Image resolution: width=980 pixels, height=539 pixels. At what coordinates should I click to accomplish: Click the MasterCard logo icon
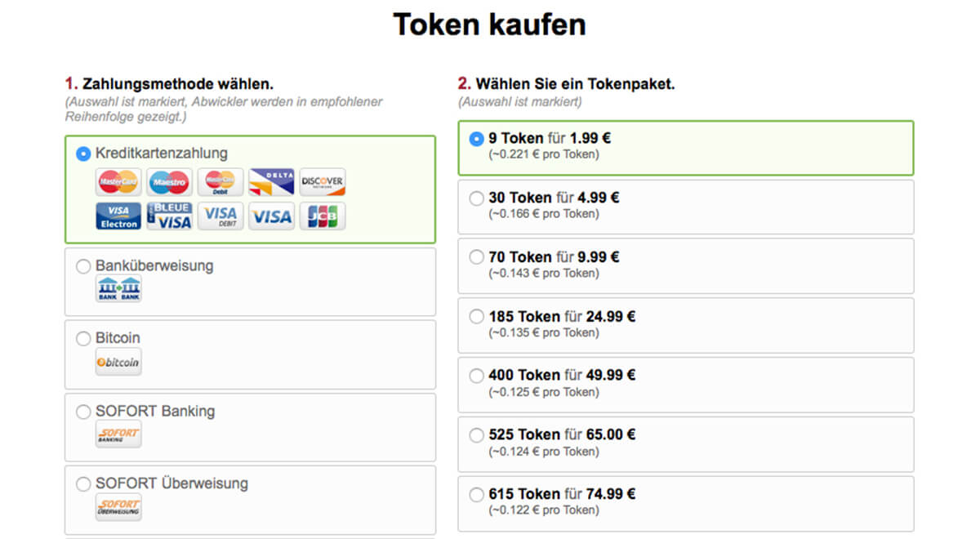pyautogui.click(x=118, y=181)
